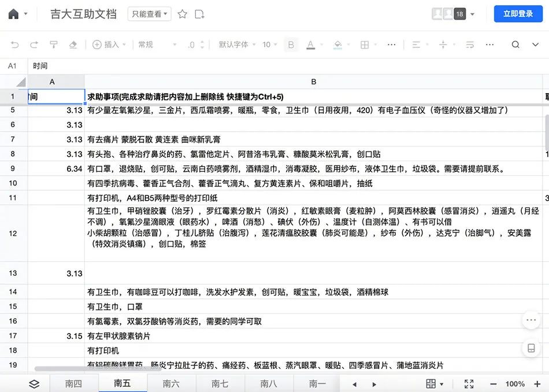The height and width of the screenshot is (392, 549).
Task: Zoom in with the plus button
Action: click(x=537, y=384)
